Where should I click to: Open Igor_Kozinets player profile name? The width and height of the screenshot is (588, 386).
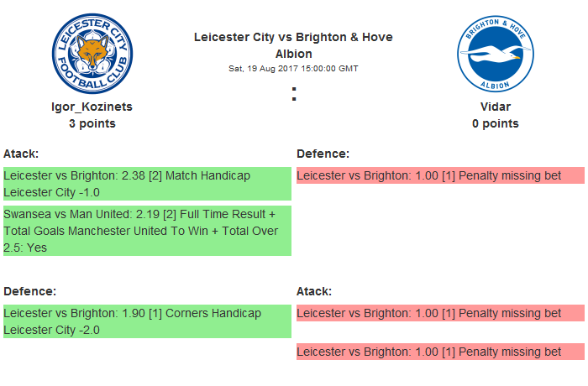click(x=92, y=107)
